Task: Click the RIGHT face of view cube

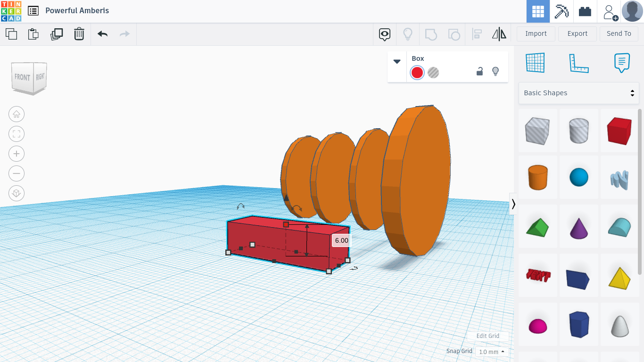Action: [40, 76]
